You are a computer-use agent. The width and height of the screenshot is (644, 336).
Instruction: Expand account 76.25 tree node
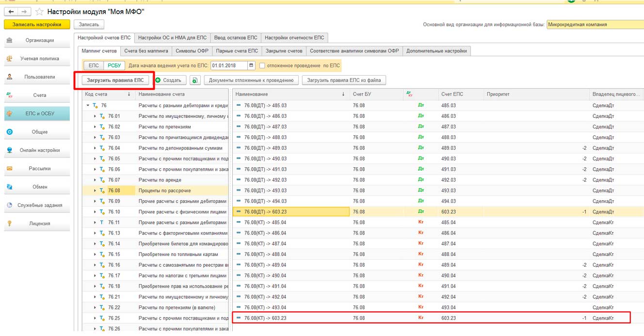(x=95, y=318)
